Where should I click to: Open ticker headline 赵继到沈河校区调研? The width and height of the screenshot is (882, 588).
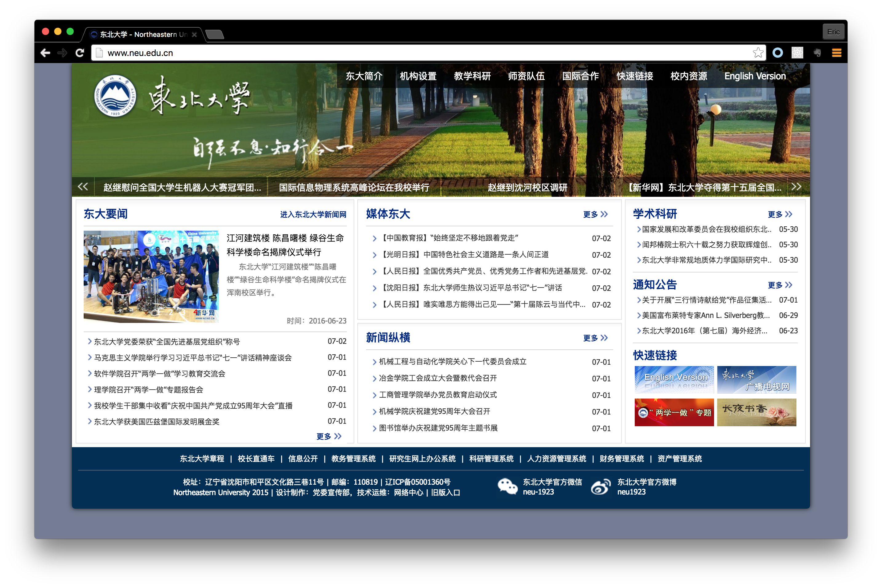coord(527,187)
